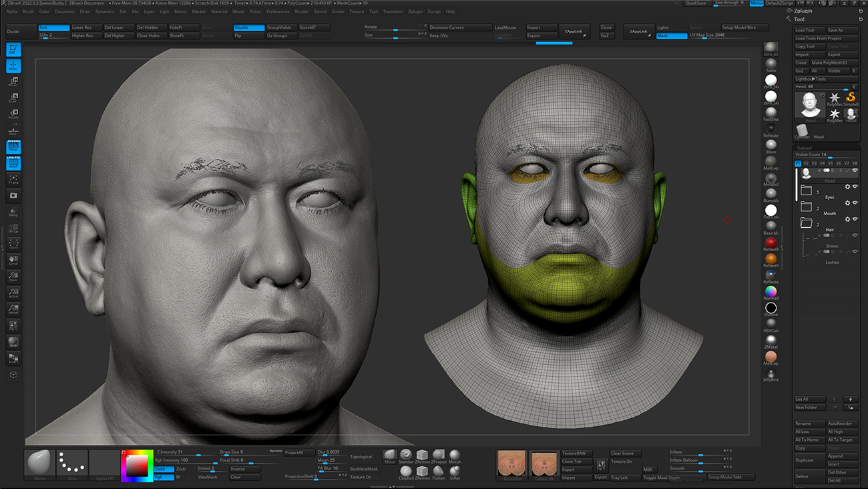
Task: Open the Material menu
Action: click(220, 11)
